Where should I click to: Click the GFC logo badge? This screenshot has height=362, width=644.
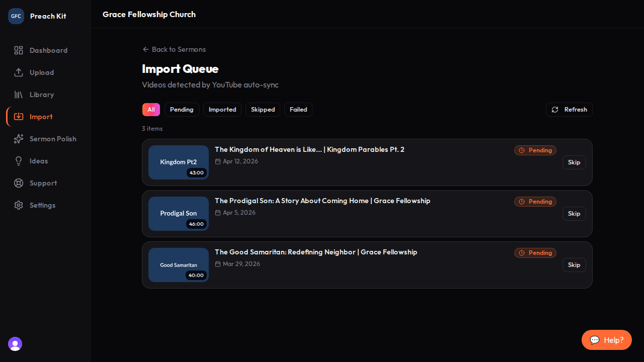[x=16, y=16]
